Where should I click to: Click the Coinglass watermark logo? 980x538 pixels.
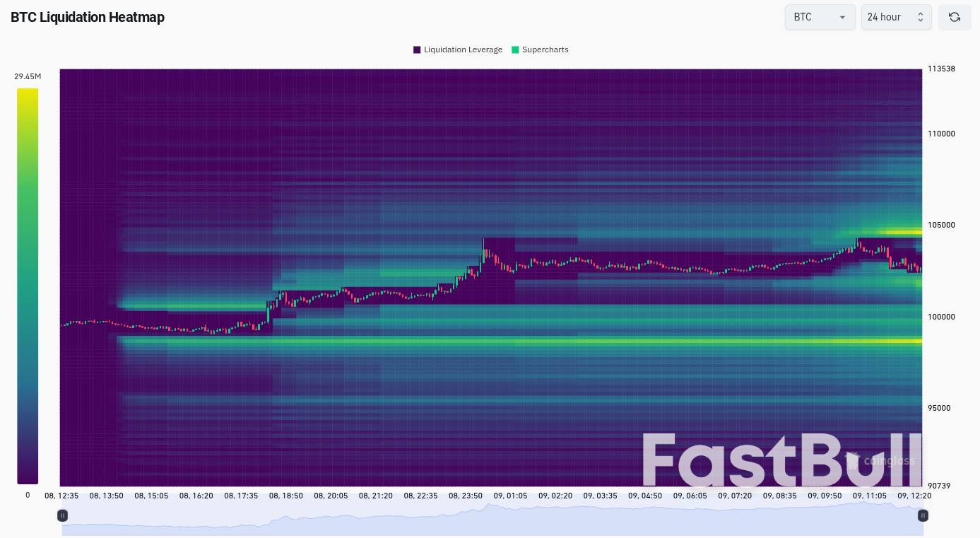tap(889, 461)
